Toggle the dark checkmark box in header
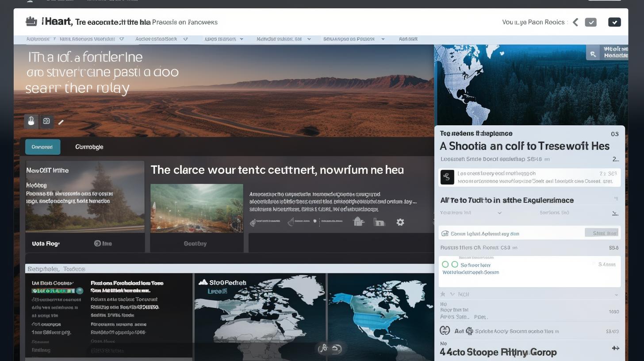Viewport: 644px width, 361px height. tap(614, 22)
